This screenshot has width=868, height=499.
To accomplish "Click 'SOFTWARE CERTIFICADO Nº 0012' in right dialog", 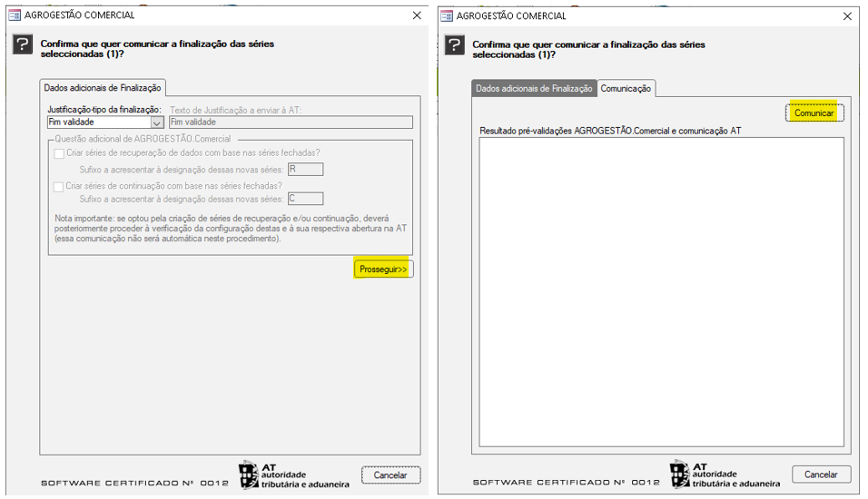I will pyautogui.click(x=566, y=483).
